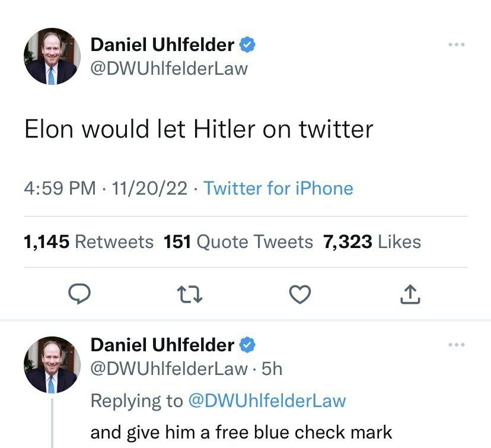Click the Twitter for iPhone source link
The height and width of the screenshot is (448, 491).
pos(278,189)
